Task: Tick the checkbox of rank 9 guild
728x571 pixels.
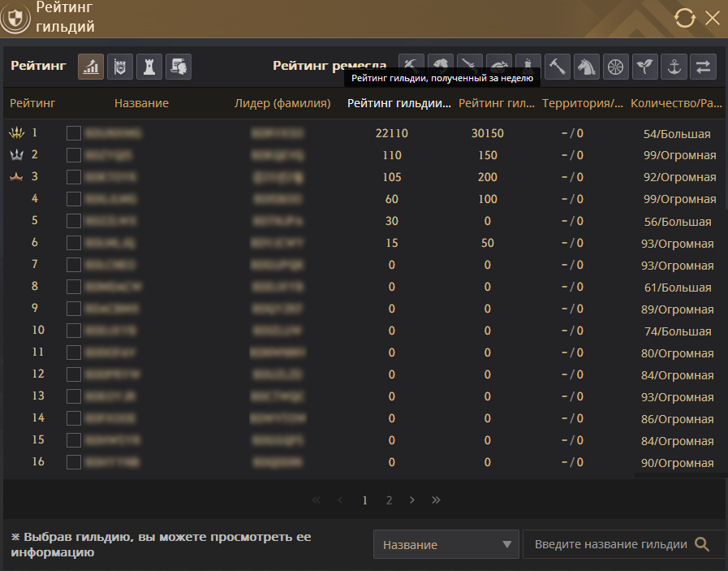Action: pyautogui.click(x=74, y=309)
